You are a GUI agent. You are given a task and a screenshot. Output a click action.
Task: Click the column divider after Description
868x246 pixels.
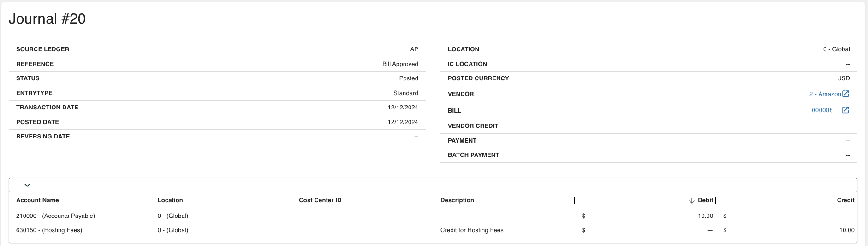575,200
